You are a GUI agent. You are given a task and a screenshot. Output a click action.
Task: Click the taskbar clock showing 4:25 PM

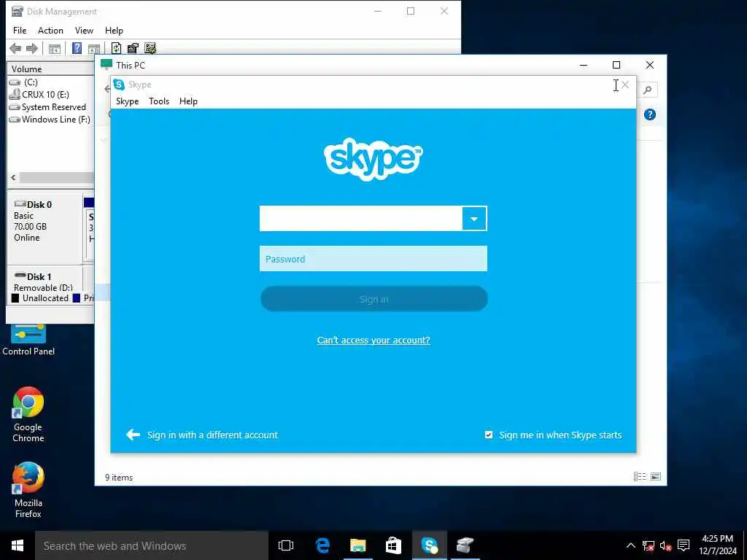pyautogui.click(x=718, y=545)
